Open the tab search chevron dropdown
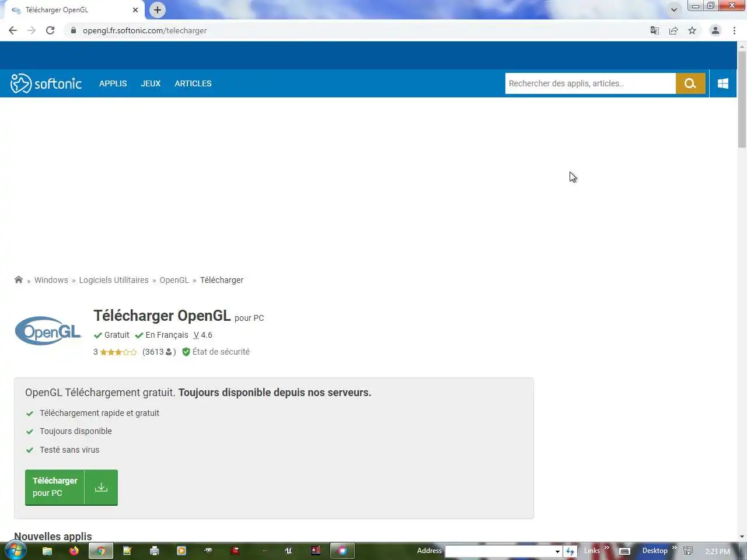The width and height of the screenshot is (747, 560). coord(674,10)
